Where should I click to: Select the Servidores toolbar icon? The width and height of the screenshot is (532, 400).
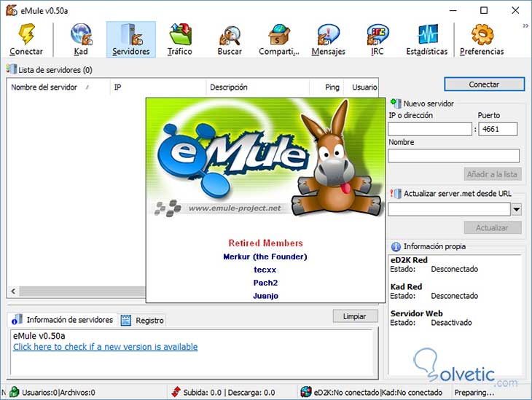131,39
